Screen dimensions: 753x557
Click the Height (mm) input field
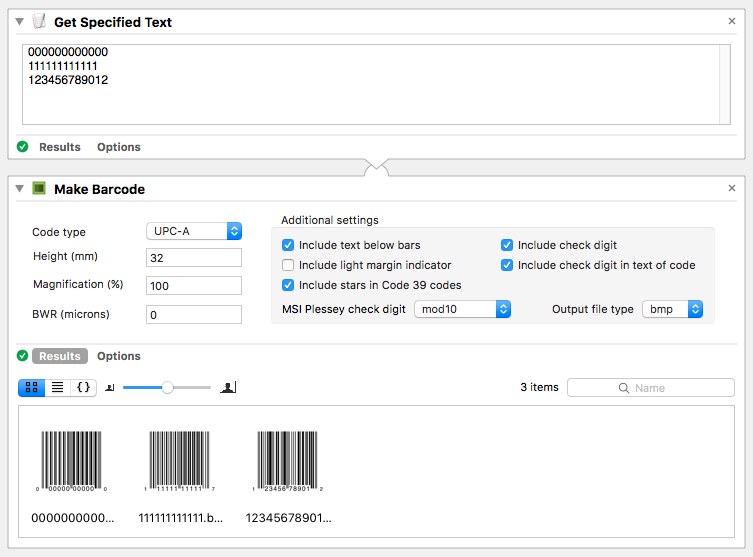[x=194, y=258]
